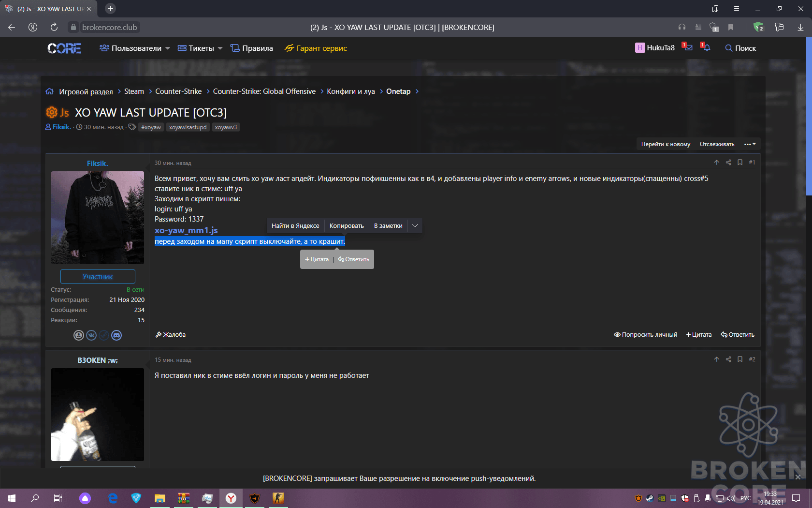Open Steam from the Windows taskbar tray
The image size is (812, 508).
[x=650, y=498]
